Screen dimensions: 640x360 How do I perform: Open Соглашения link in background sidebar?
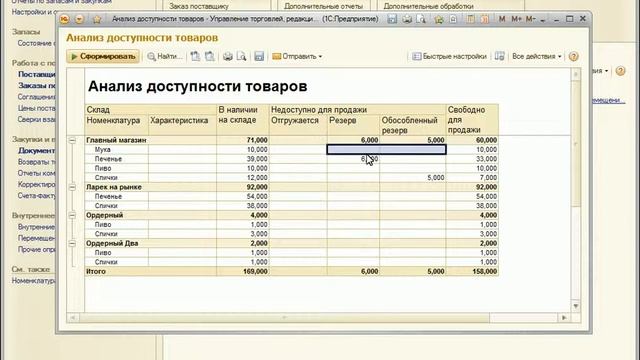pos(36,97)
